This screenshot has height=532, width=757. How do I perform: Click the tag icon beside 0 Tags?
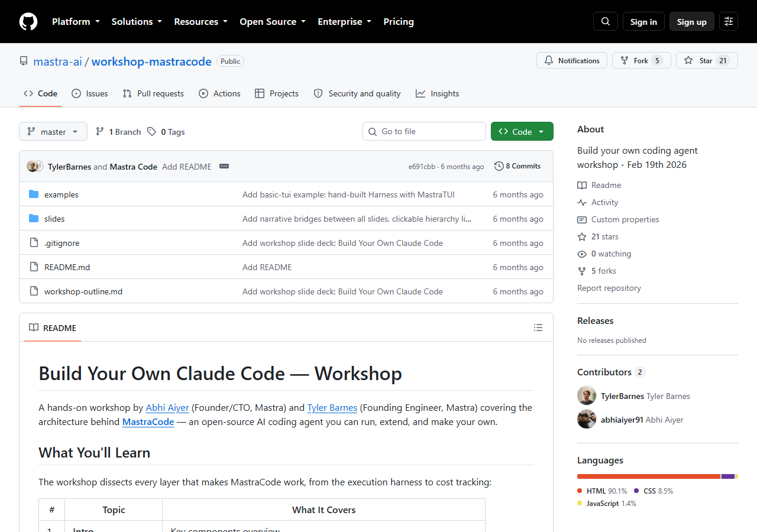(x=152, y=131)
